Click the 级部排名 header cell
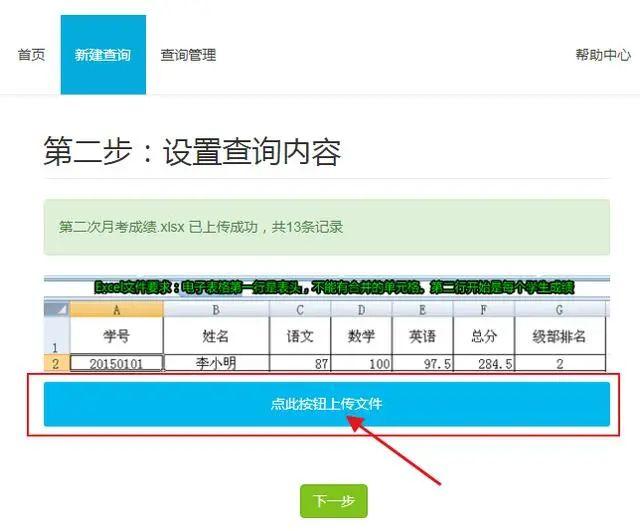Screen dimensions: 640x531 560,336
